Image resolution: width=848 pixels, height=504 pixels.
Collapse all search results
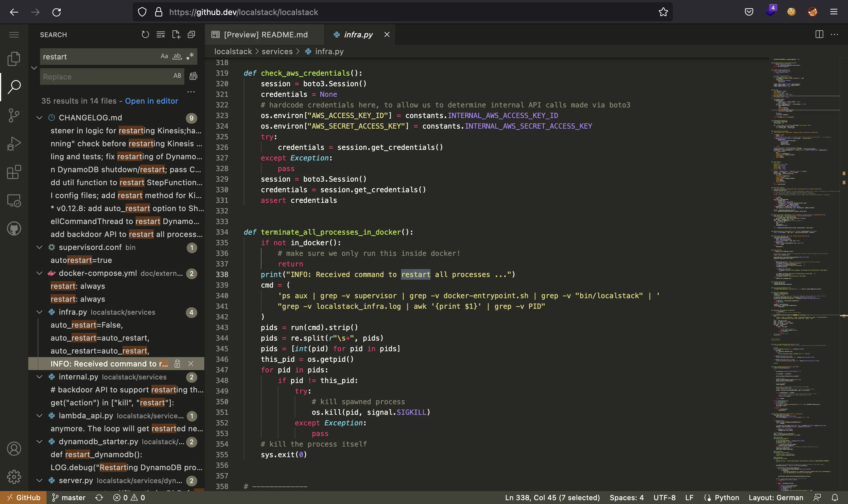192,35
